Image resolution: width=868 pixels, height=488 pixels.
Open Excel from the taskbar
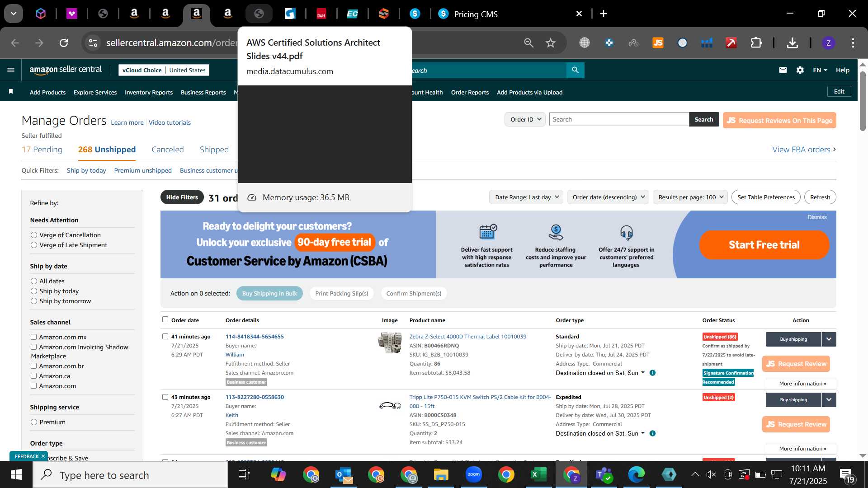pyautogui.click(x=538, y=474)
